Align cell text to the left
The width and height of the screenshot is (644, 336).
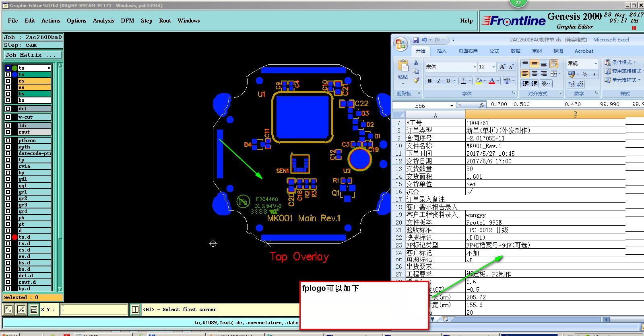(525, 74)
